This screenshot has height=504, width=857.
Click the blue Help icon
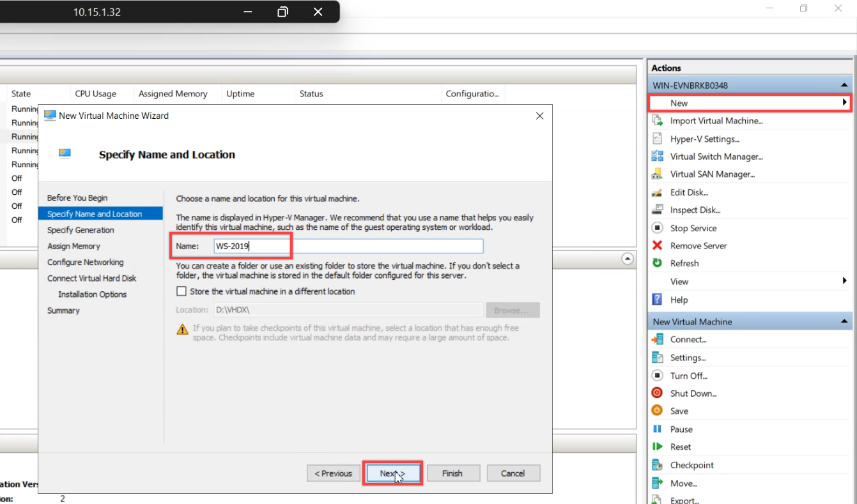click(657, 300)
